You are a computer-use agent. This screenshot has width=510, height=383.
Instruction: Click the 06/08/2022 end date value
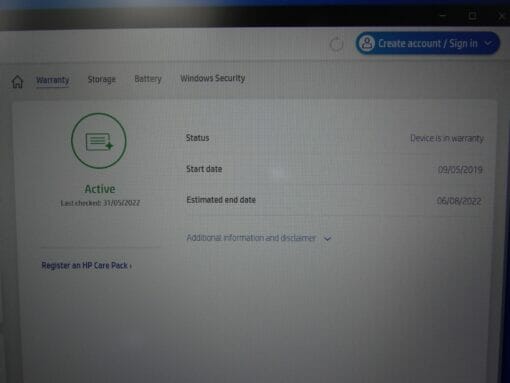[x=459, y=201]
